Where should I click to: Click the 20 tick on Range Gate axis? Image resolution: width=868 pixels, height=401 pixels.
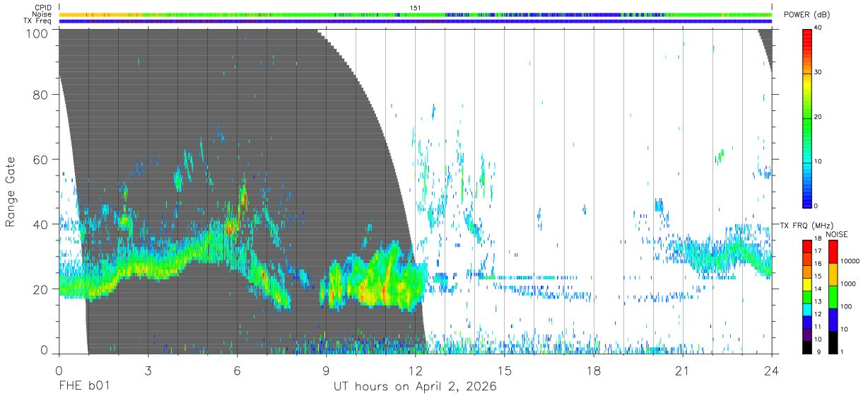pyautogui.click(x=42, y=289)
